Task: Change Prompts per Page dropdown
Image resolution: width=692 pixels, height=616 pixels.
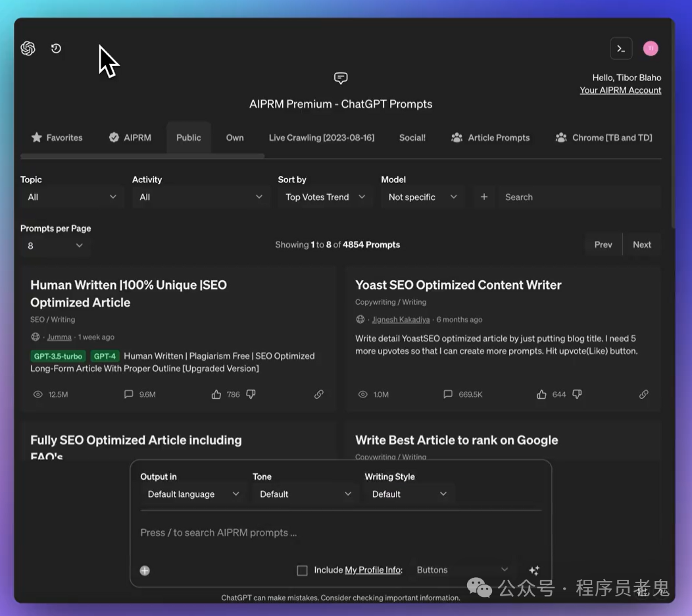Action: click(x=56, y=245)
